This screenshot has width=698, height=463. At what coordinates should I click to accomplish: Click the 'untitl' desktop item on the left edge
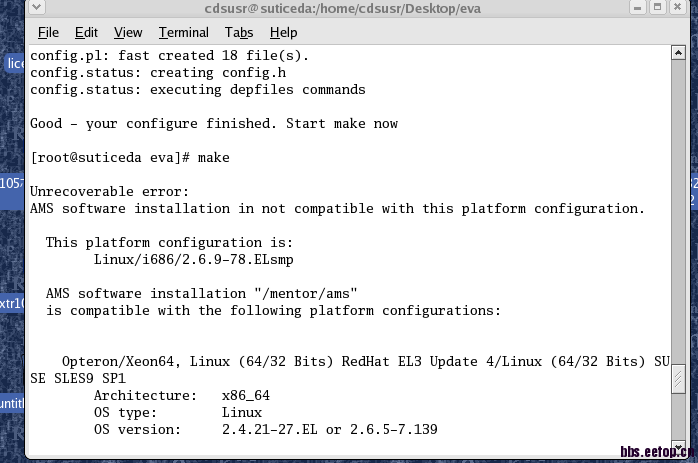[x=11, y=404]
